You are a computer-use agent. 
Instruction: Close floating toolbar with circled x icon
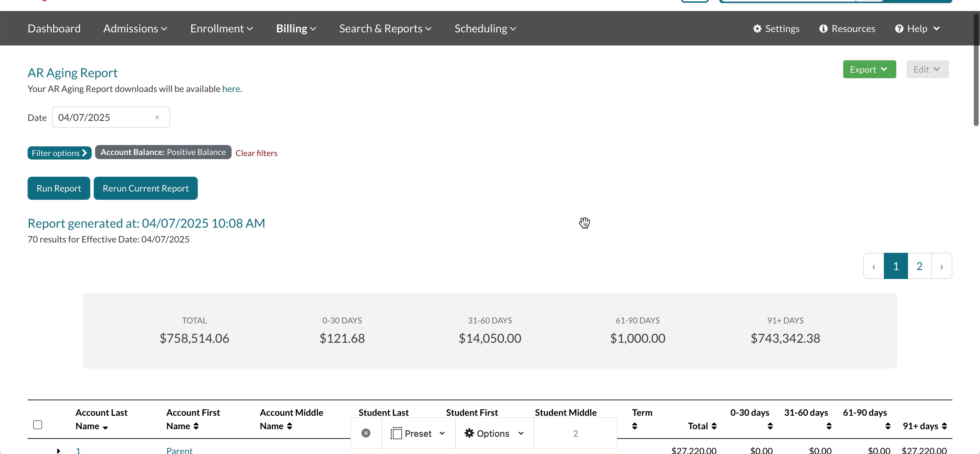pyautogui.click(x=366, y=433)
